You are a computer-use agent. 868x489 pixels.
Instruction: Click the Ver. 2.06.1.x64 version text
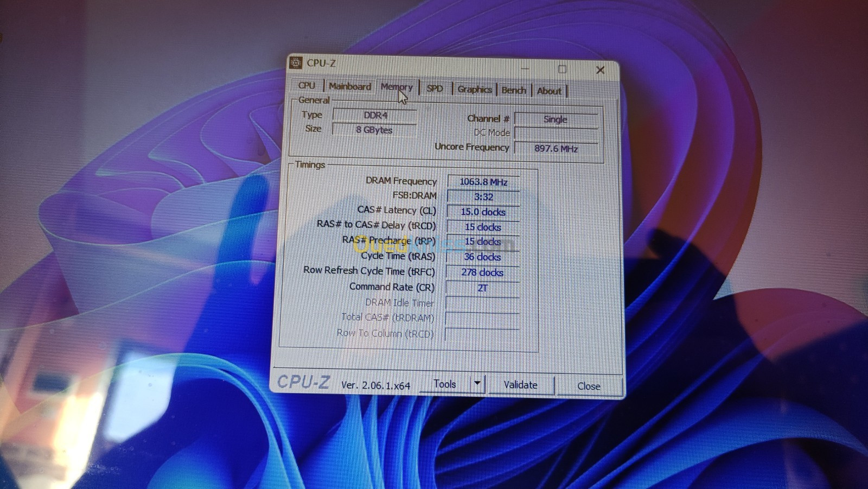tap(375, 385)
